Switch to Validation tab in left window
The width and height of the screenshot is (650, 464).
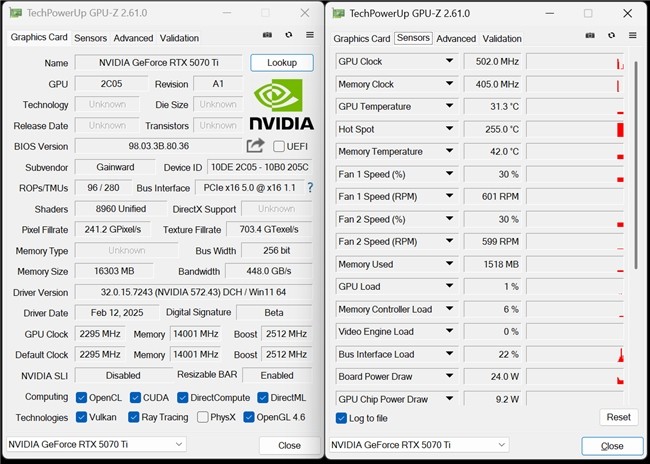point(179,38)
